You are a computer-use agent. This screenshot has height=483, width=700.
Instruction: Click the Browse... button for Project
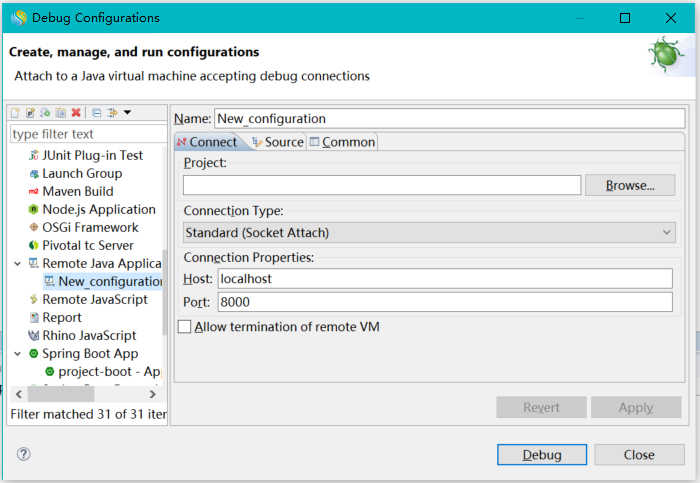pos(630,185)
